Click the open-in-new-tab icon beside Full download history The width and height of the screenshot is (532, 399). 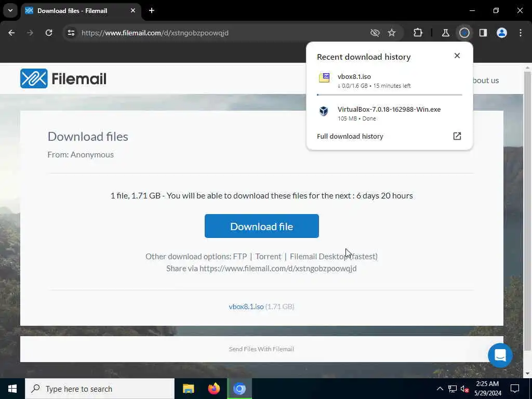point(457,136)
